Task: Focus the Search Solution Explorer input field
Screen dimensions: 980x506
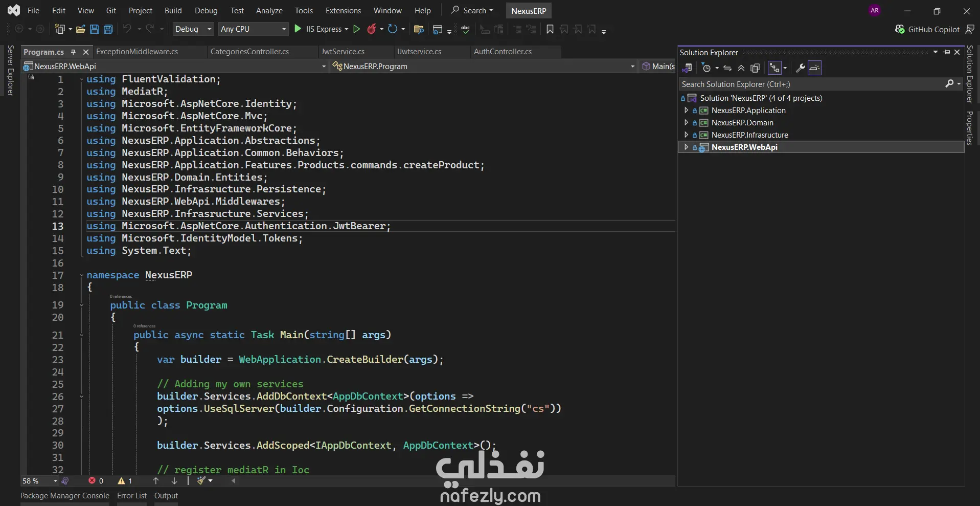Action: (813, 84)
